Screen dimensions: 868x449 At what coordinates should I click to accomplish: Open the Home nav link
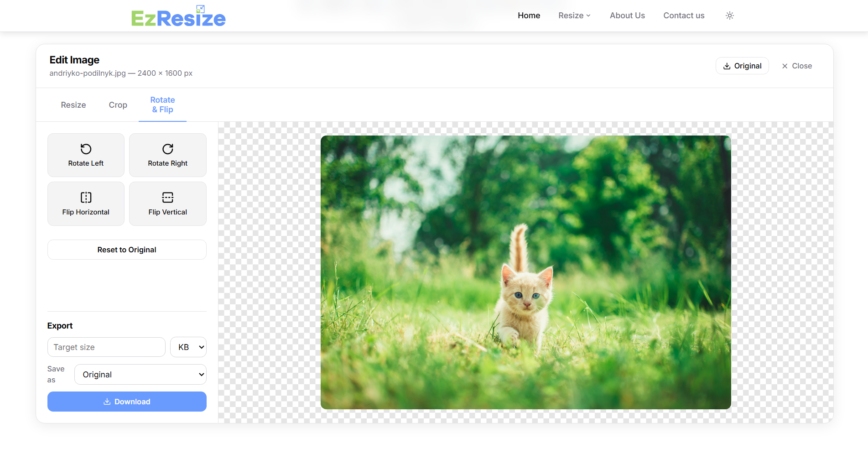[529, 16]
